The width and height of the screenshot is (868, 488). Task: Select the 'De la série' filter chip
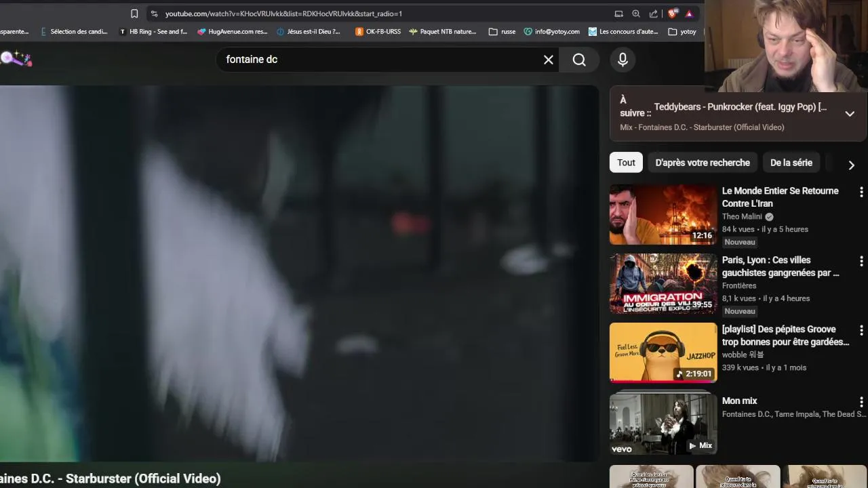791,163
